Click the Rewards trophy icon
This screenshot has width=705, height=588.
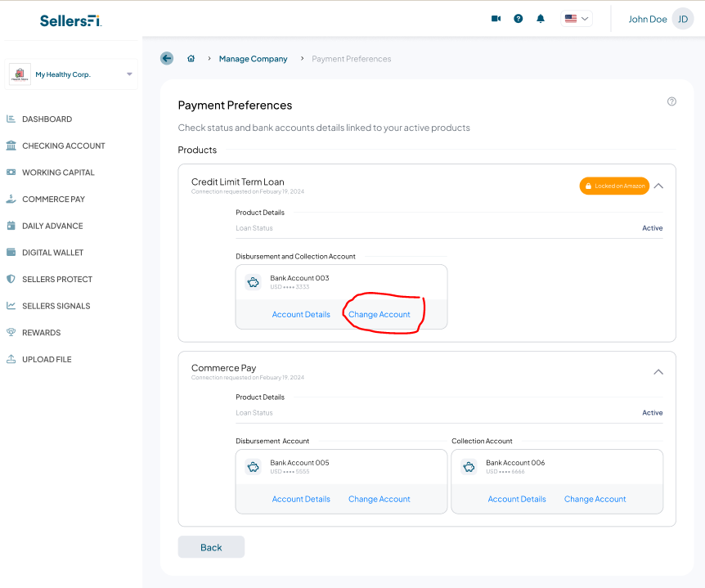click(x=11, y=332)
